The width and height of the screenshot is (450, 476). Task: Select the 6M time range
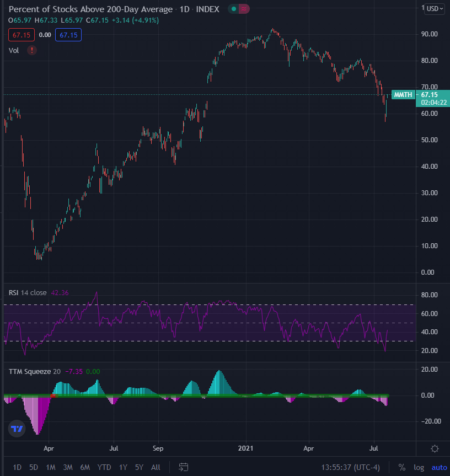click(85, 467)
